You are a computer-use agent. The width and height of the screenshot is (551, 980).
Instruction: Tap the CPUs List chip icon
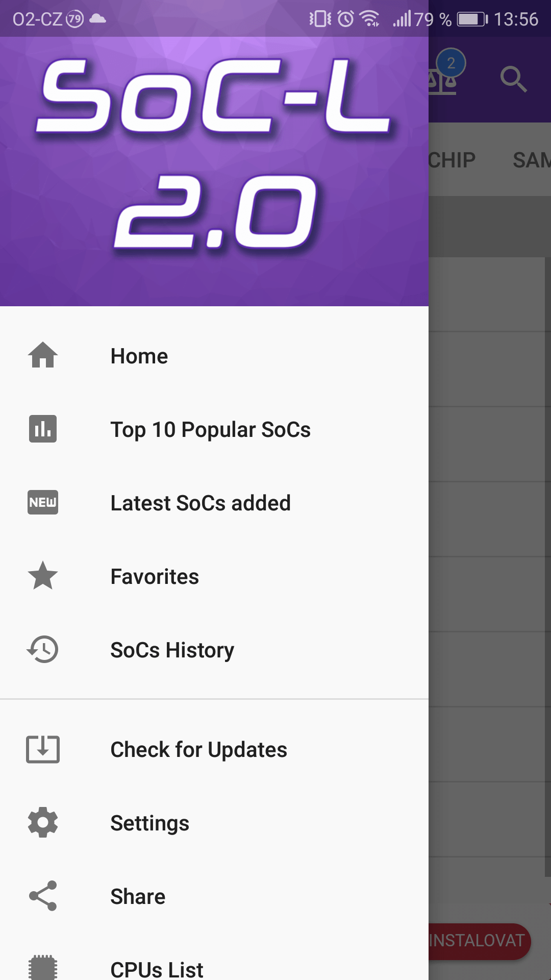click(43, 968)
